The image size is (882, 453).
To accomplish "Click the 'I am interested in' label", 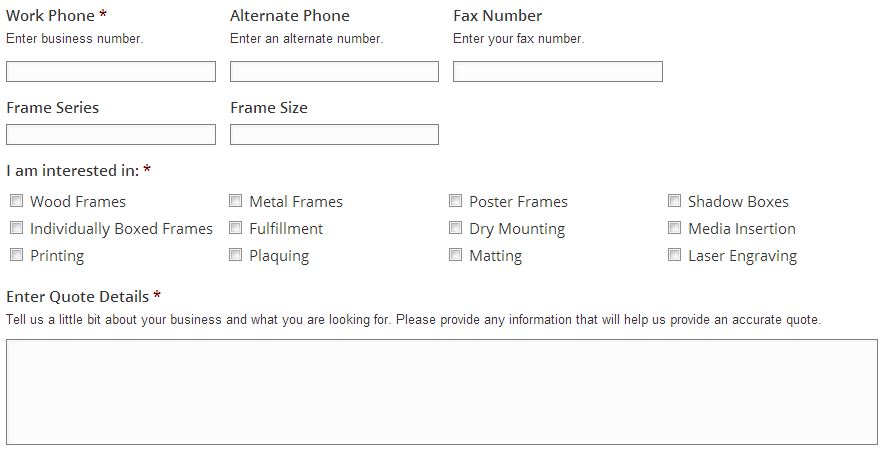I will (x=72, y=170).
